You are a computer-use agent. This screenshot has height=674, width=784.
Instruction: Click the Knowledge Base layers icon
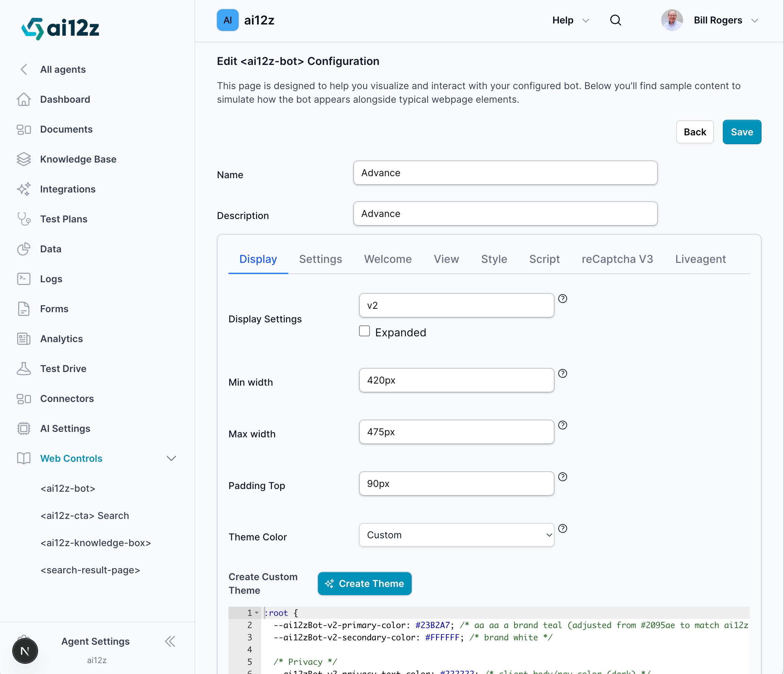tap(24, 159)
